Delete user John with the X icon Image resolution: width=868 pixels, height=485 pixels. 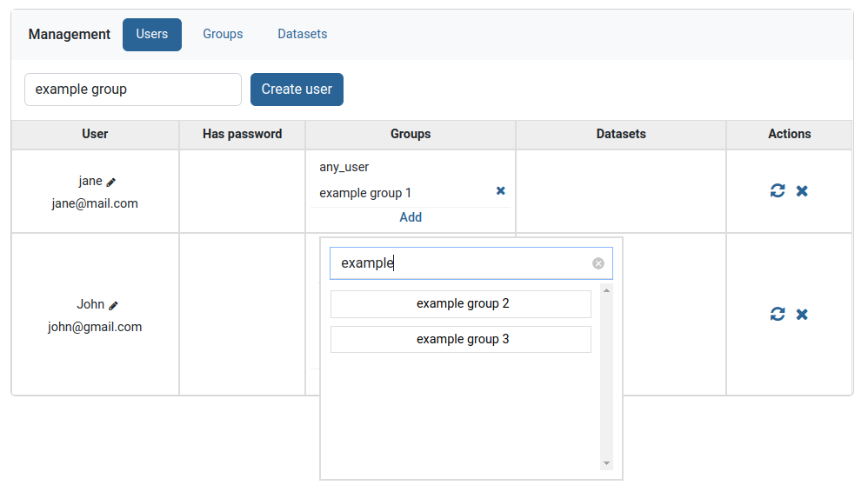pos(802,314)
